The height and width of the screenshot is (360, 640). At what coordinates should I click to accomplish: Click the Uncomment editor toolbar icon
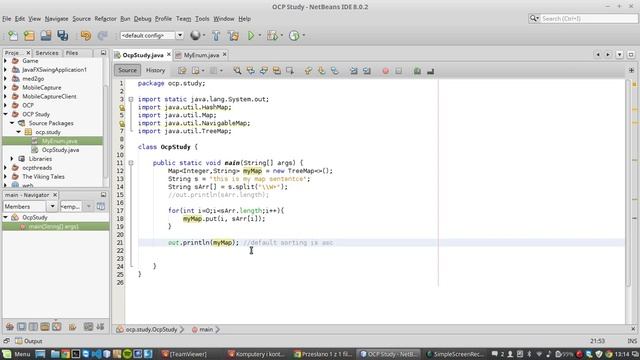tap(430, 71)
